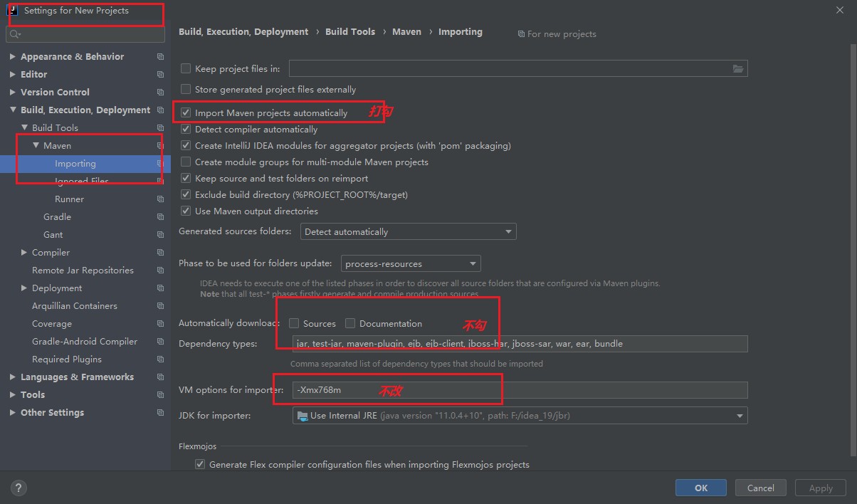Toggle Keep project files in checkbox
The width and height of the screenshot is (857, 504).
186,69
